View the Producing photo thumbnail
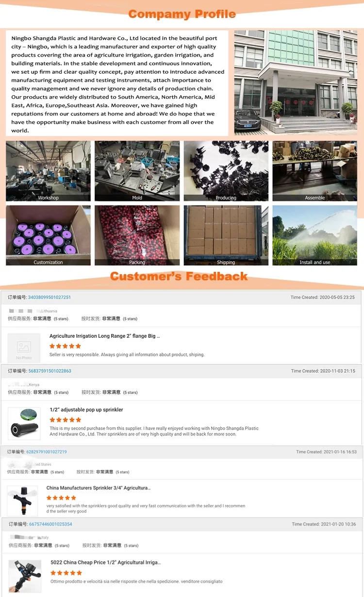 pos(226,171)
